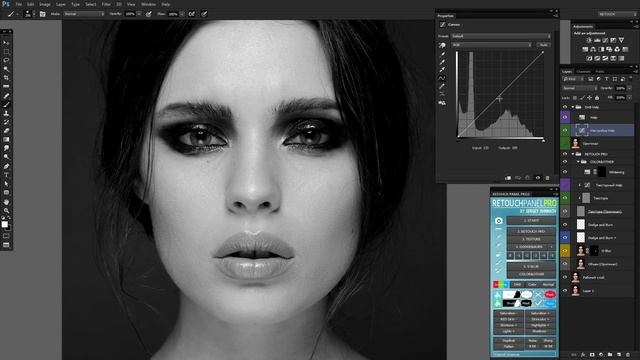Add a Brightness/Contrast adjustment
Screen dimensions: 640x360
pyautogui.click(x=589, y=40)
